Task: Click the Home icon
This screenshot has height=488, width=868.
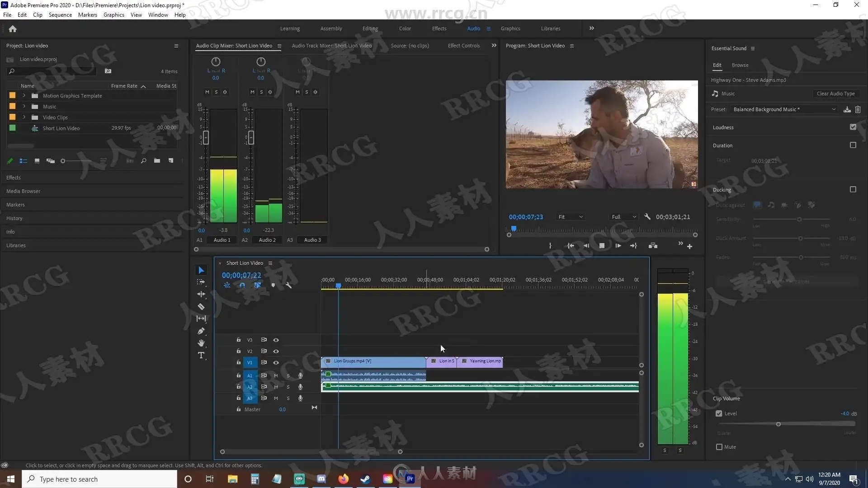Action: [x=13, y=29]
